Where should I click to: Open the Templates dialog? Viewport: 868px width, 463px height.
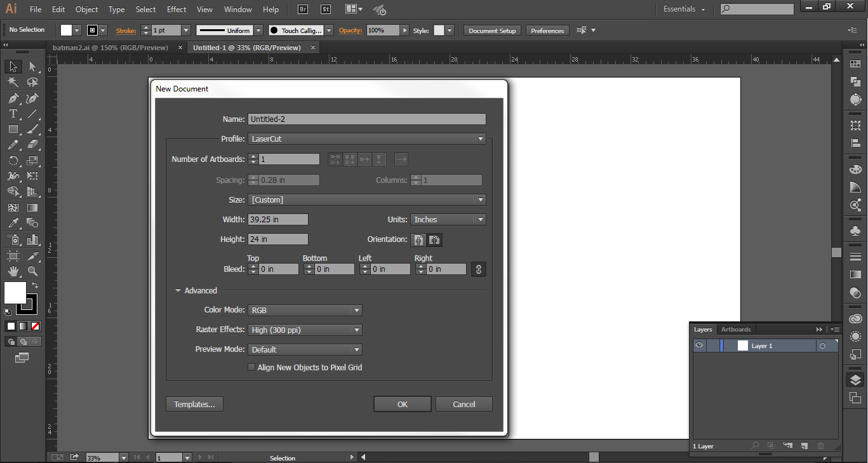coord(194,404)
